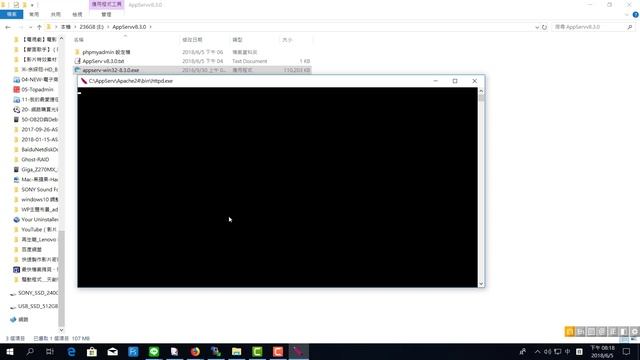Image resolution: width=640 pixels, height=360 pixels.
Task: Open 05-Topadmin in the navigation pane
Action: coord(37,89)
